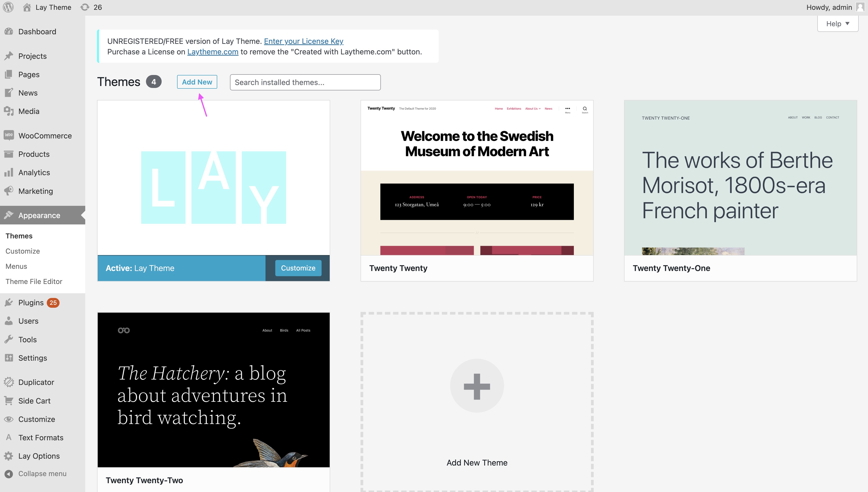868x492 pixels.
Task: Click the Projects pin icon
Action: 9,56
